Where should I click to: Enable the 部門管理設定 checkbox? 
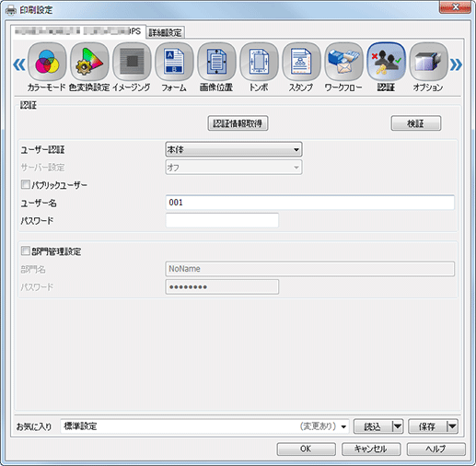pos(26,250)
